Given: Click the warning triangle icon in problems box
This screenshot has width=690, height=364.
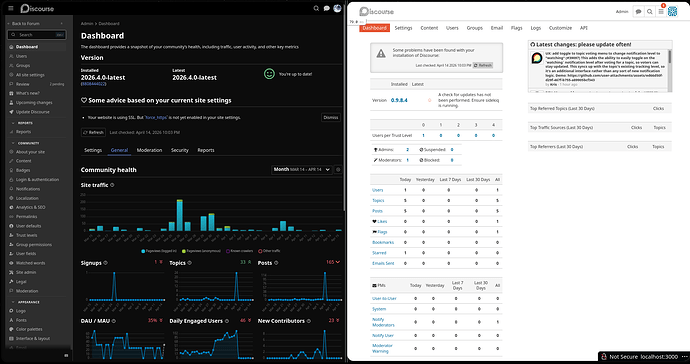Looking at the screenshot, I should (381, 54).
